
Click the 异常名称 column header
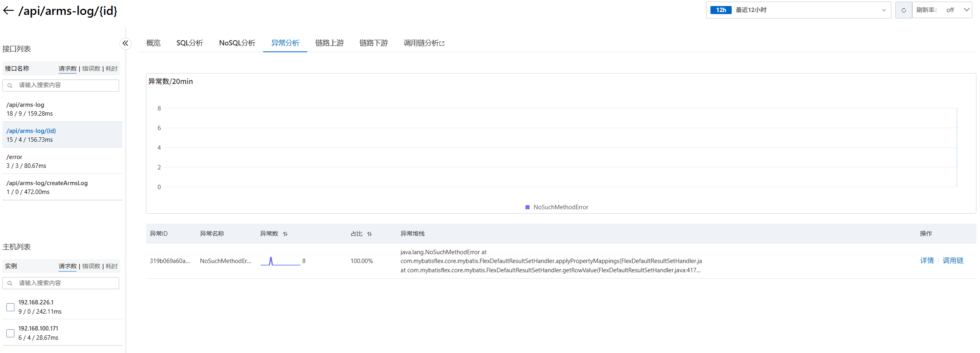pyautogui.click(x=212, y=234)
